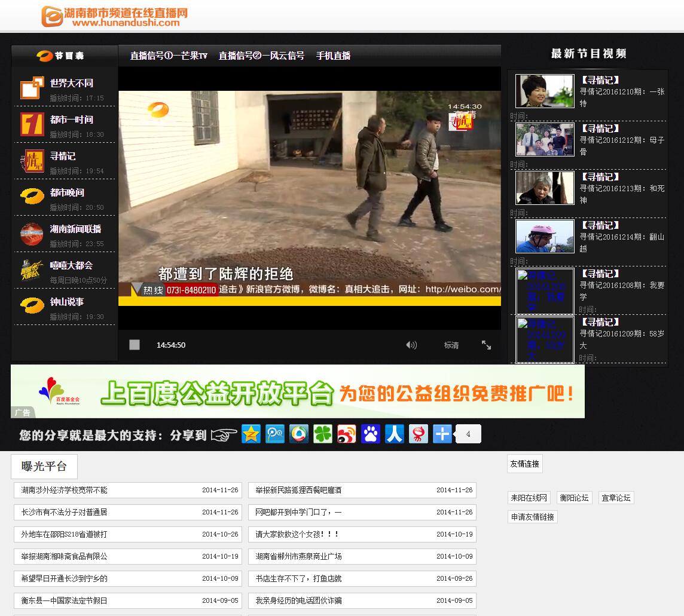Screen dimensions: 684x616
Task: Click the 广告 label on banner
Action: pos(22,412)
